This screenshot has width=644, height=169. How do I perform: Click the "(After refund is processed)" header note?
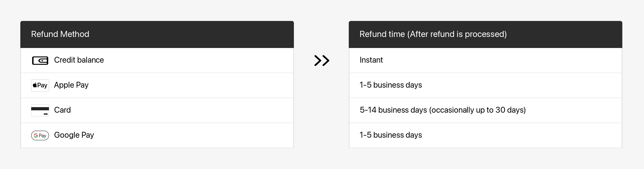click(457, 34)
